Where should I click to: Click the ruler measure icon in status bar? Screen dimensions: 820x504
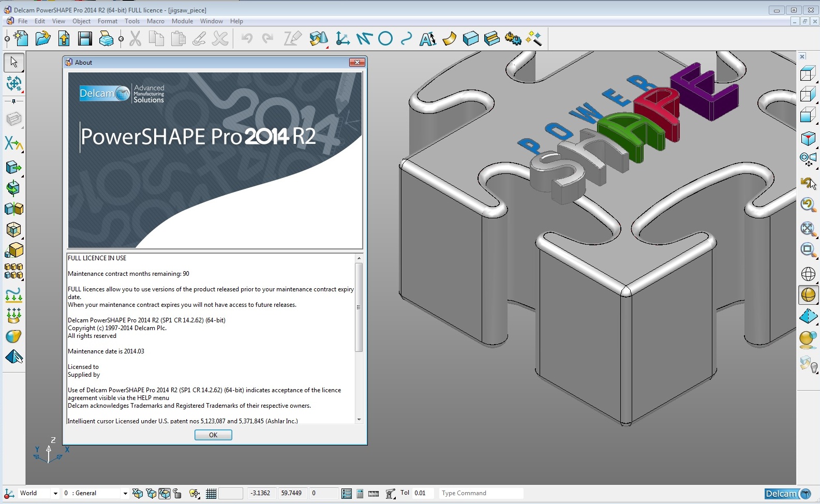pyautogui.click(x=374, y=493)
